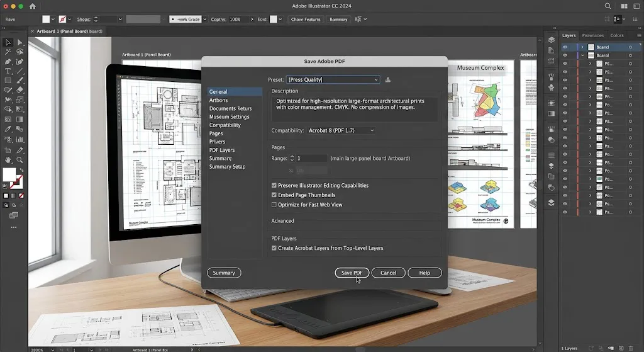Expand the top Board layer chevron
The height and width of the screenshot is (352, 644).
[582, 47]
